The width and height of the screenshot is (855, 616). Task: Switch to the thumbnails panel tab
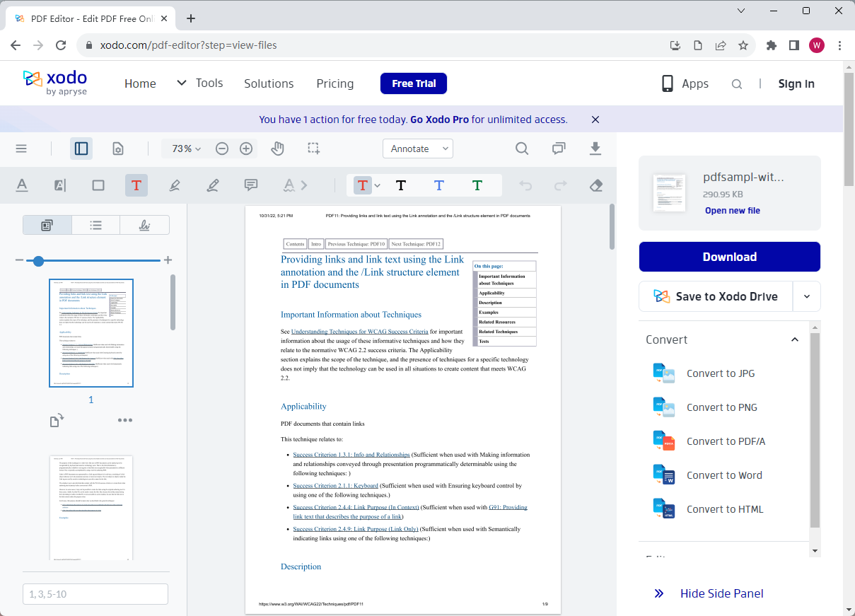(x=47, y=225)
